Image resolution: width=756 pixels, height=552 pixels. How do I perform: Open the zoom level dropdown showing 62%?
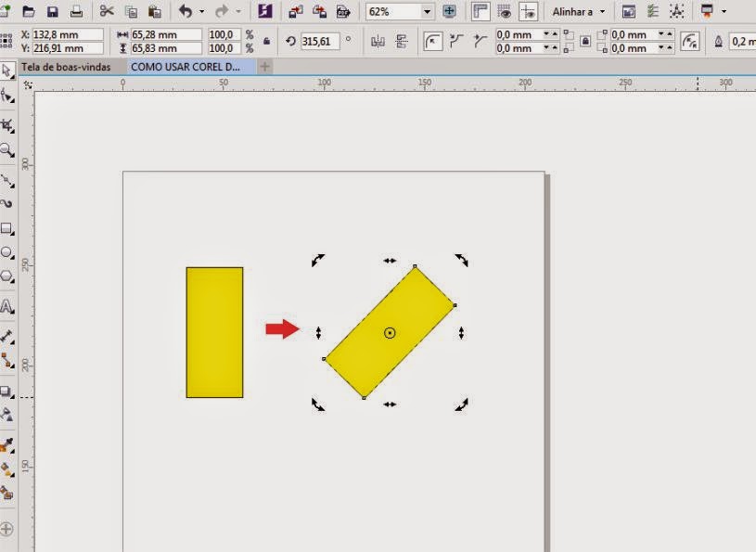pos(428,12)
